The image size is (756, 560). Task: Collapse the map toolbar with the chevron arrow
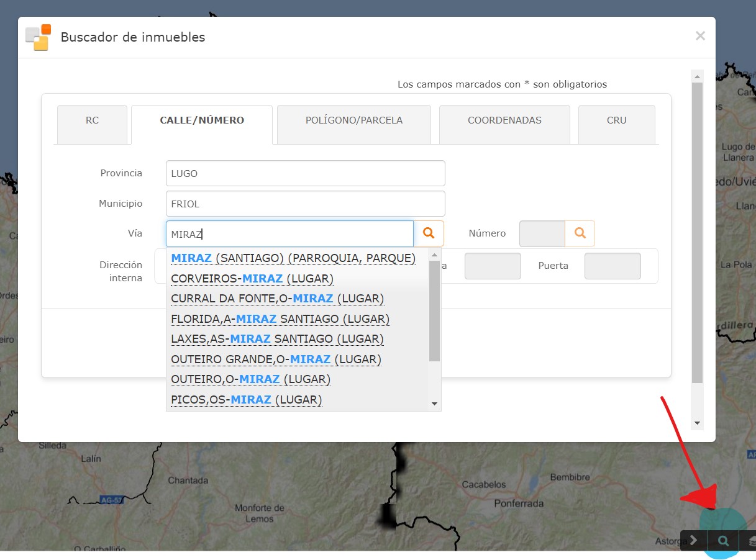[x=694, y=540]
